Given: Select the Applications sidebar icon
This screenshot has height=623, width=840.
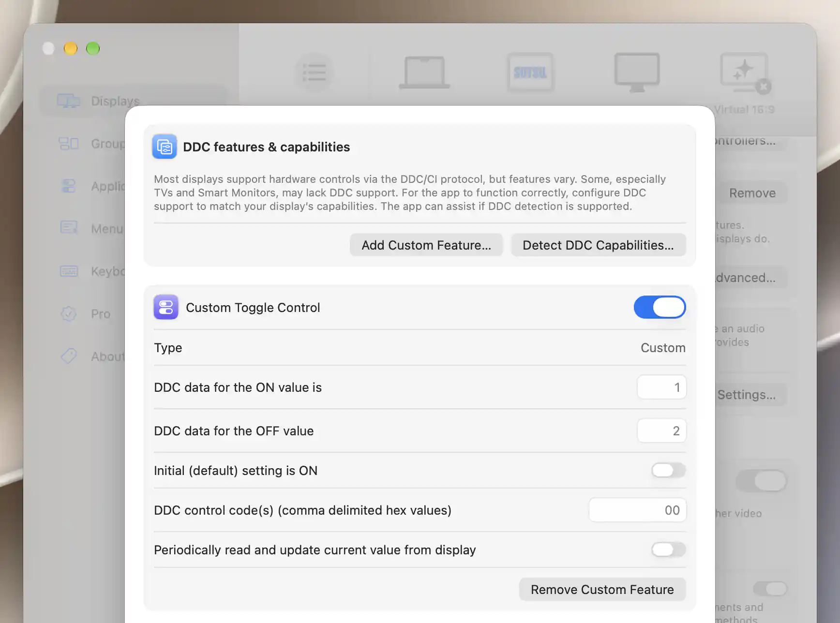Looking at the screenshot, I should coord(69,186).
